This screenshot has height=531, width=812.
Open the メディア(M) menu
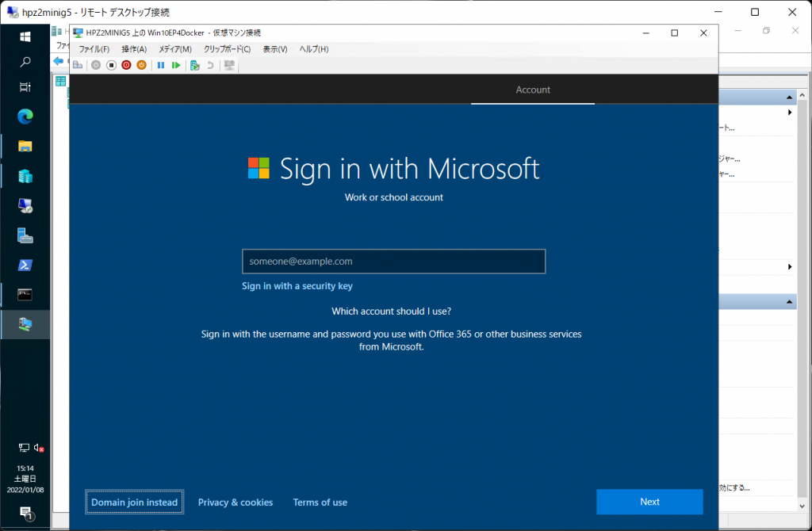pyautogui.click(x=175, y=49)
